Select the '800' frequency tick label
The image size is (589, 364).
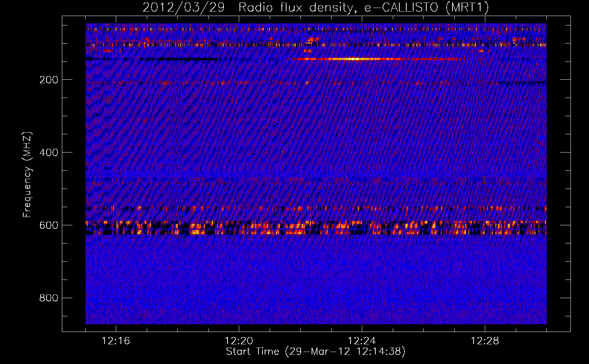[49, 298]
